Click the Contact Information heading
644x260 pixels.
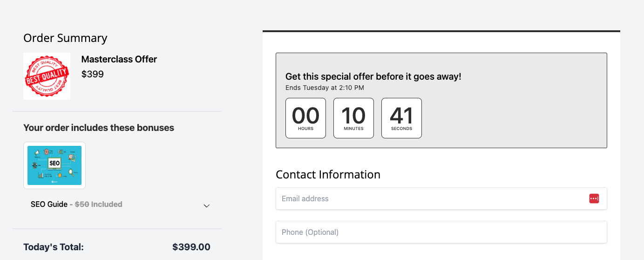click(328, 174)
